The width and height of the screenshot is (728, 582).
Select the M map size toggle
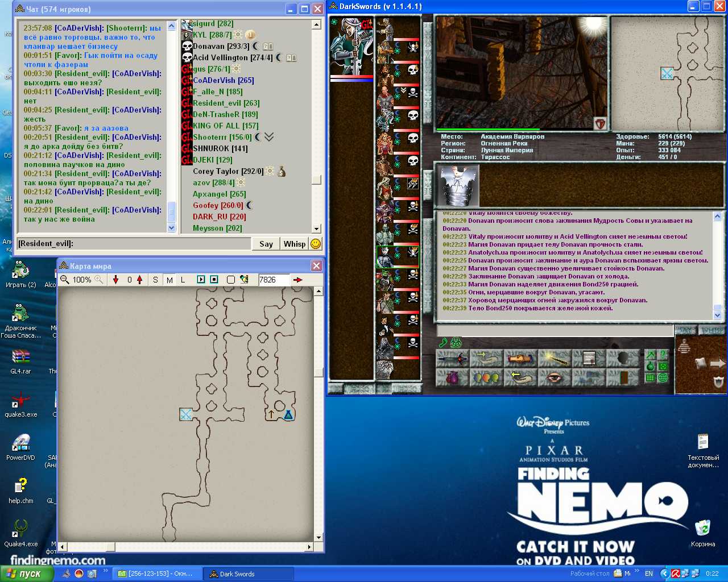pyautogui.click(x=169, y=280)
